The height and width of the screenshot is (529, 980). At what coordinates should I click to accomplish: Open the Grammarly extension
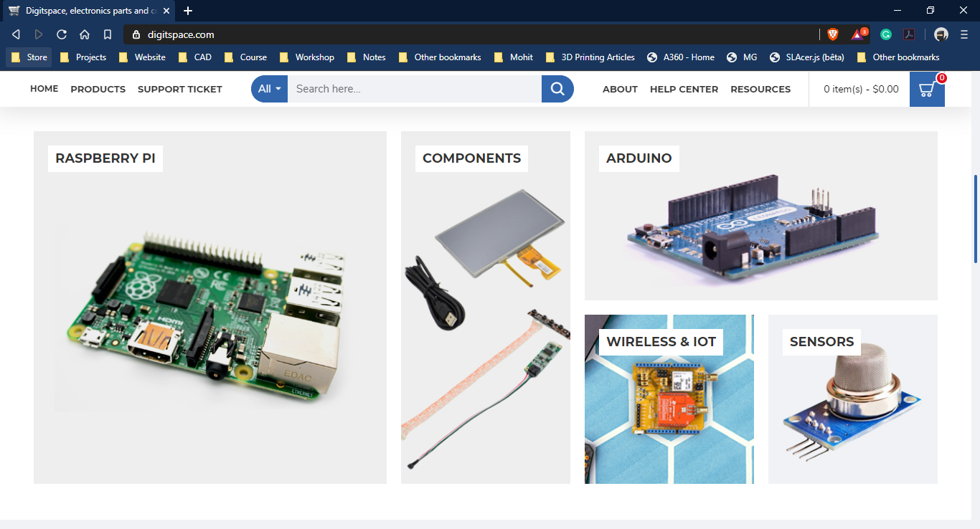pyautogui.click(x=886, y=34)
